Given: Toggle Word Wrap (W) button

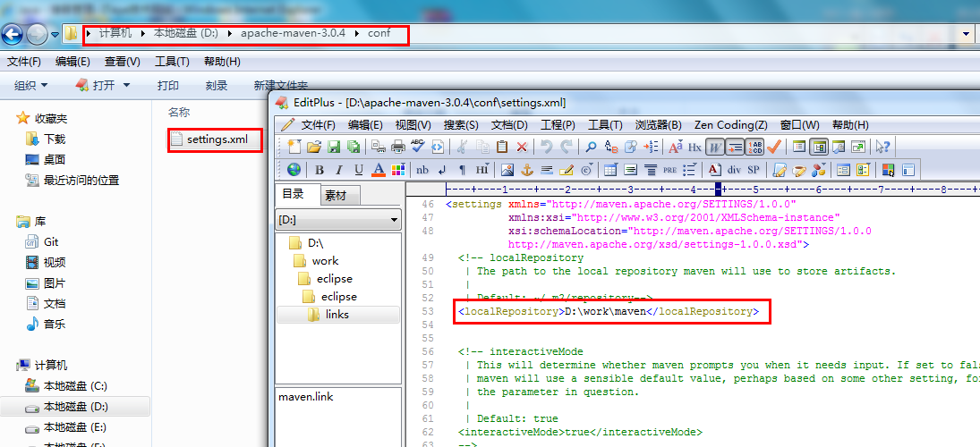Looking at the screenshot, I should click(x=715, y=147).
